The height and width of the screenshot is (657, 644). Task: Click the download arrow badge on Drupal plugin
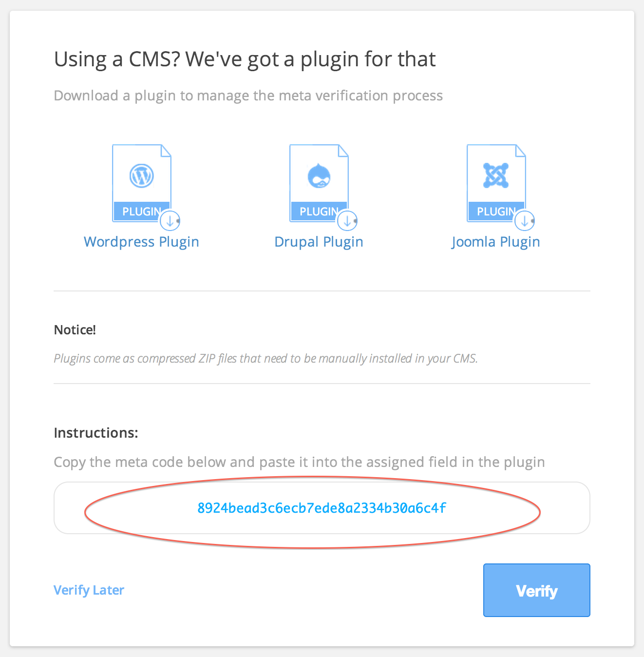347,221
